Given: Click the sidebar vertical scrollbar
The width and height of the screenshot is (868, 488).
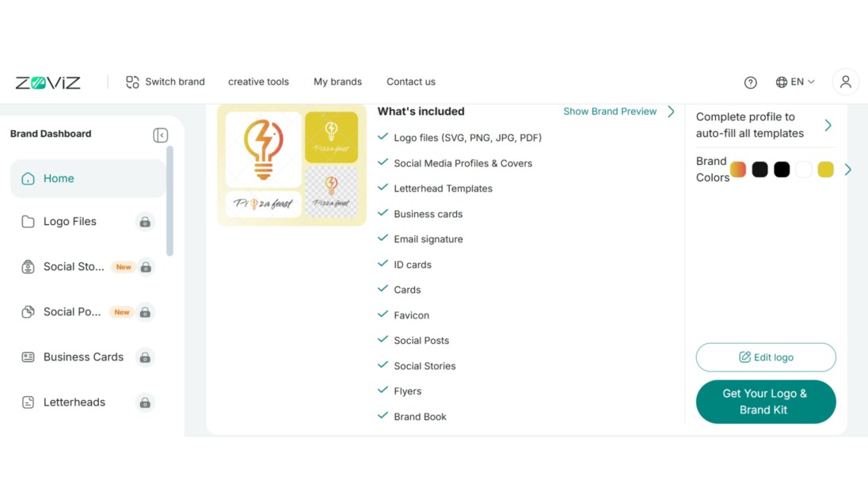Looking at the screenshot, I should point(169,200).
